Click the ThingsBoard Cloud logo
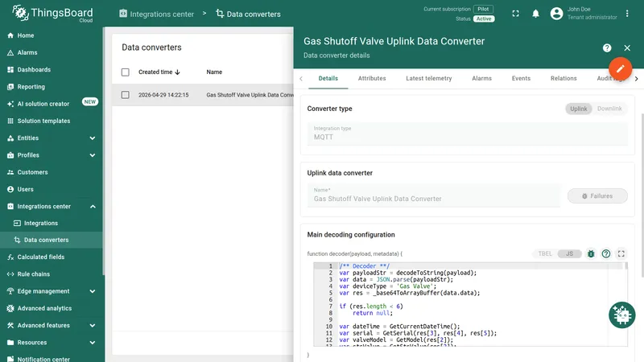This screenshot has height=362, width=644. (x=52, y=13)
